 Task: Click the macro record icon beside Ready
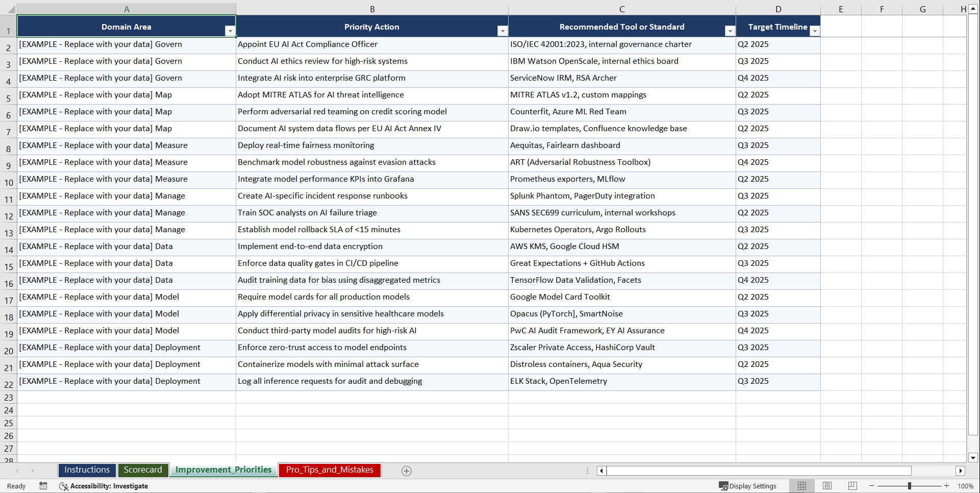click(x=43, y=486)
